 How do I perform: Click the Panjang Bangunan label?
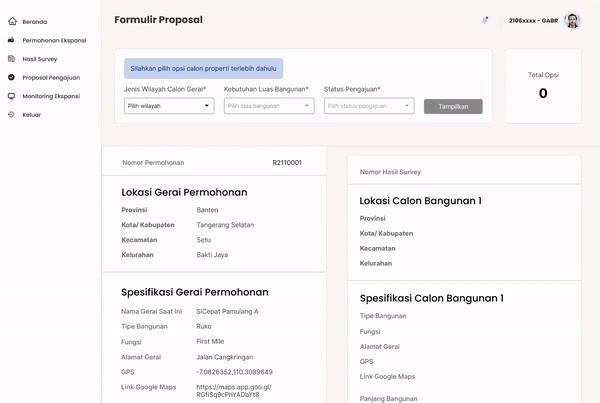[388, 399]
